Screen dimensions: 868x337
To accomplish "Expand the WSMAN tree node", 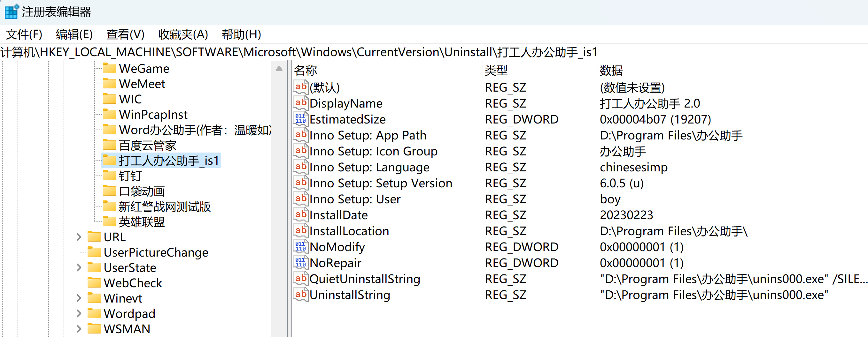I will pyautogui.click(x=79, y=329).
